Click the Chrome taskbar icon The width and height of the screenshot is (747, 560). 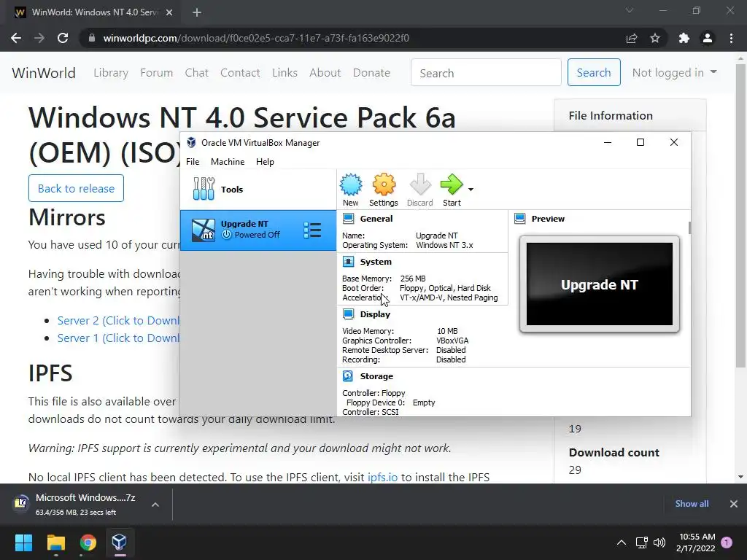point(88,542)
